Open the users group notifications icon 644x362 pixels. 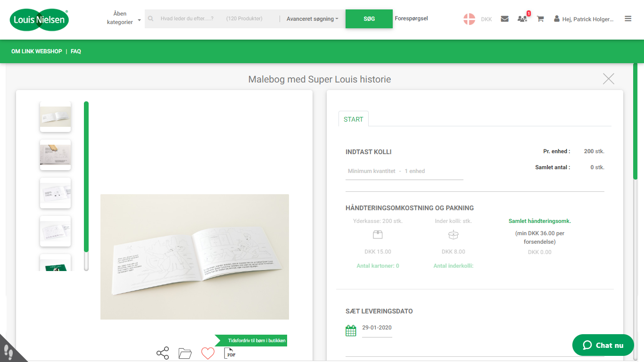click(x=522, y=19)
